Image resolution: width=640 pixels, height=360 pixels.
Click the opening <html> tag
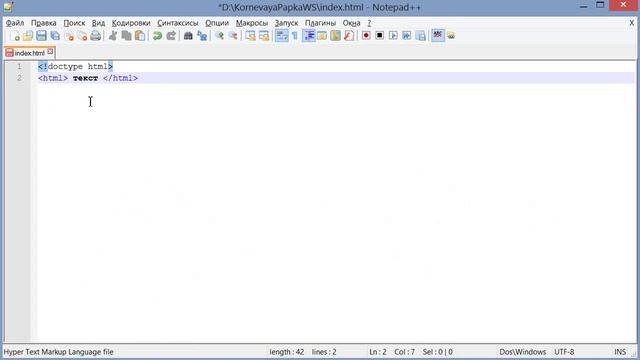[53, 78]
